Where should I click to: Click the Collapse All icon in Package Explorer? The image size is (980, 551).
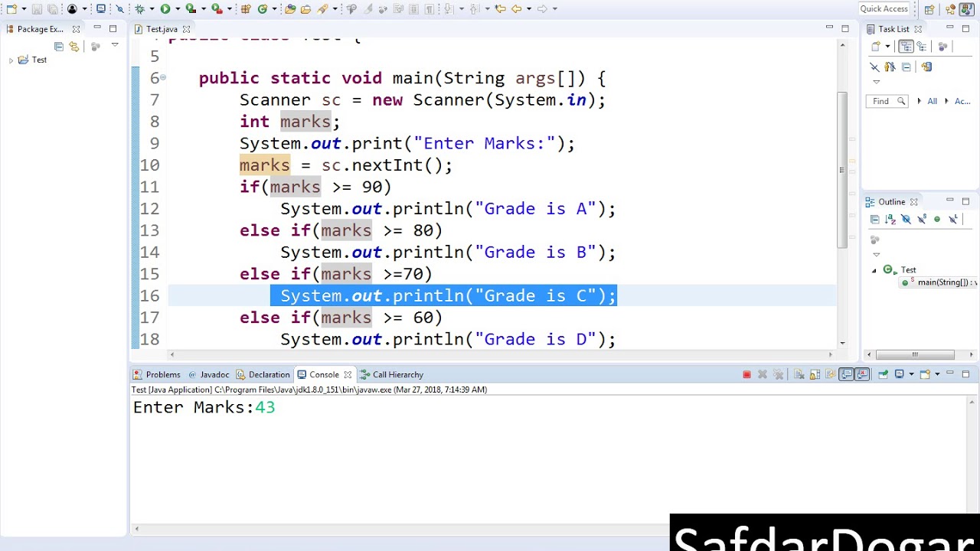point(59,47)
